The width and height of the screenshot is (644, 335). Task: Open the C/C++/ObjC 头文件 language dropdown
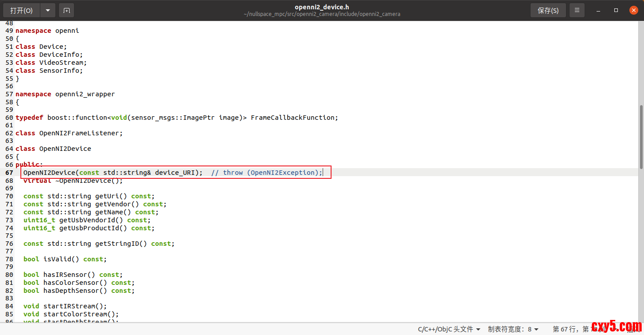[x=449, y=329]
